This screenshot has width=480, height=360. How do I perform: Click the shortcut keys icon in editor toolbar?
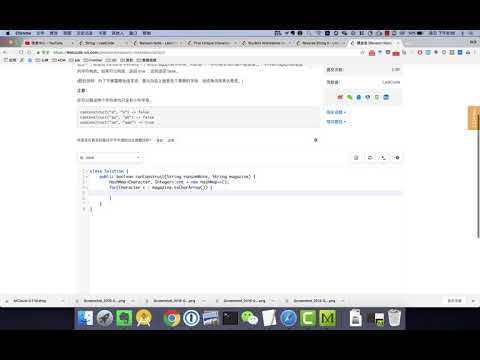point(384,158)
